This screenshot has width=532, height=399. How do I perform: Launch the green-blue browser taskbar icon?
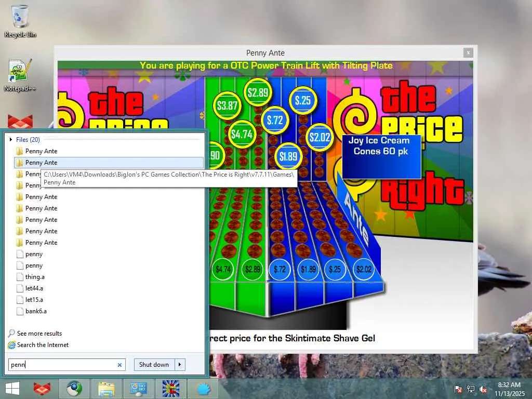74,389
